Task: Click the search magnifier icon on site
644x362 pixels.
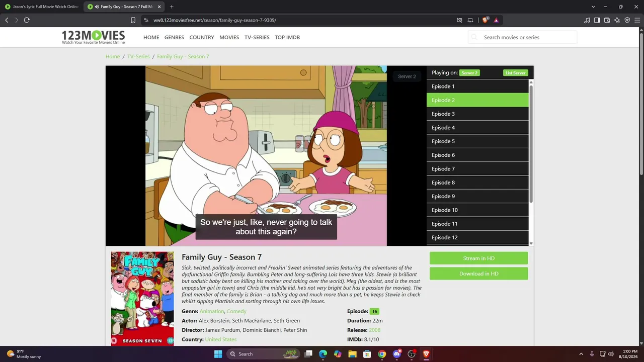Action: (x=474, y=37)
